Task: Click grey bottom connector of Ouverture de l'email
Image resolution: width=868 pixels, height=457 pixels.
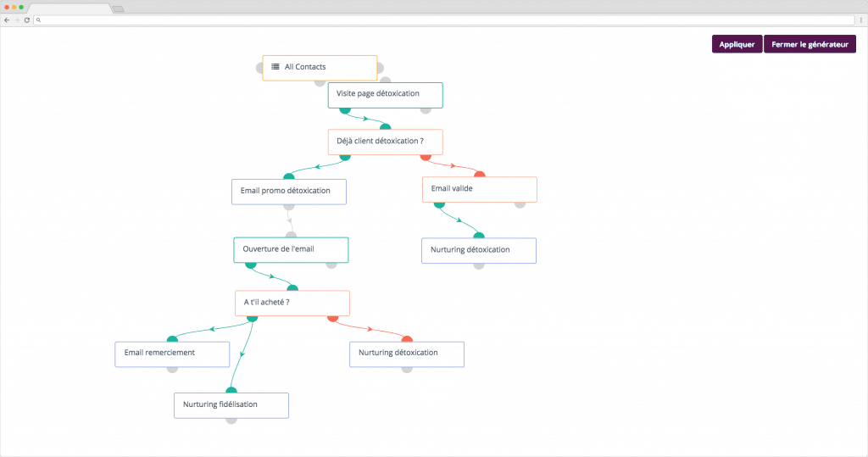Action: click(x=331, y=265)
